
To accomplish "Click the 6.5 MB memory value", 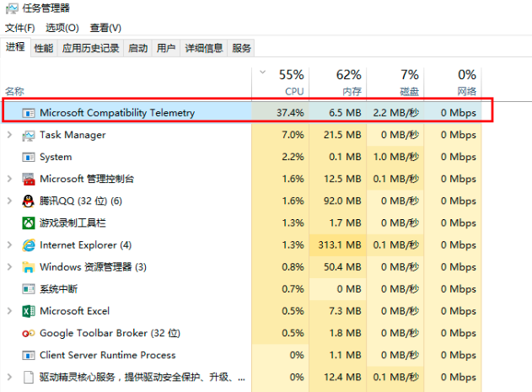I will point(345,113).
